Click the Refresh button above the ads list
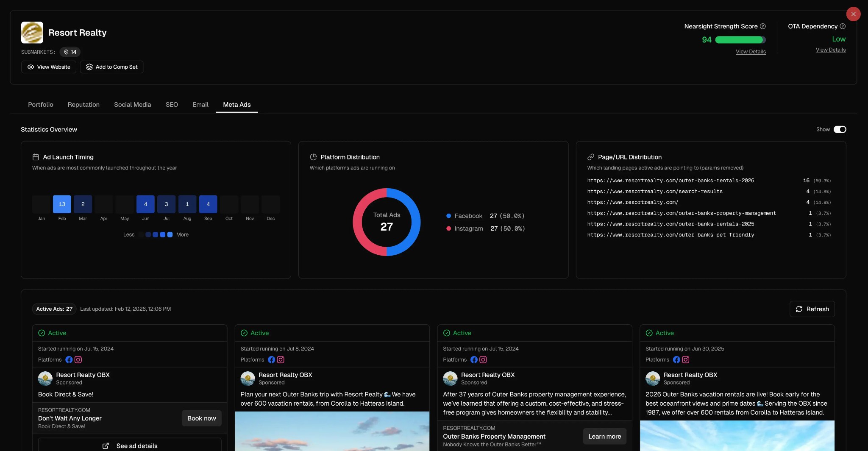Screen dimensions: 868x451 coord(812,309)
